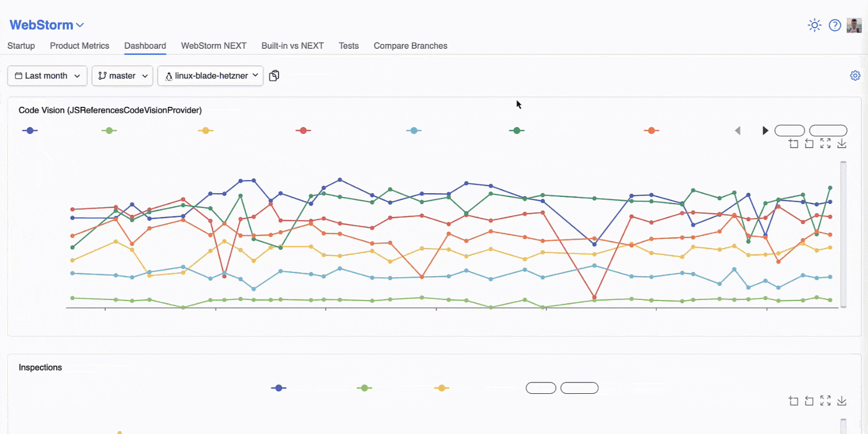Expand Code Vision chart to fullscreen
868x434 pixels.
pyautogui.click(x=825, y=143)
